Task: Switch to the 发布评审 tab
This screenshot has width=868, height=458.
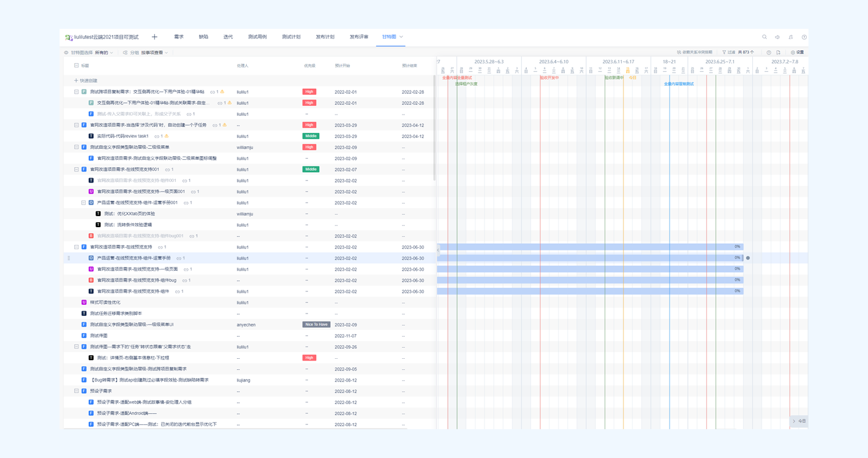Action: 359,37
